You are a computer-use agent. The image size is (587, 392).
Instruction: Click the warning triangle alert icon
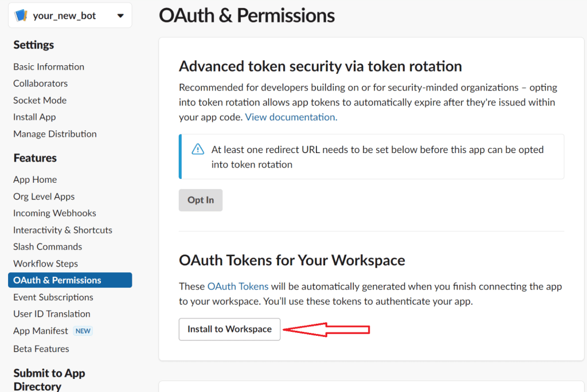(198, 150)
